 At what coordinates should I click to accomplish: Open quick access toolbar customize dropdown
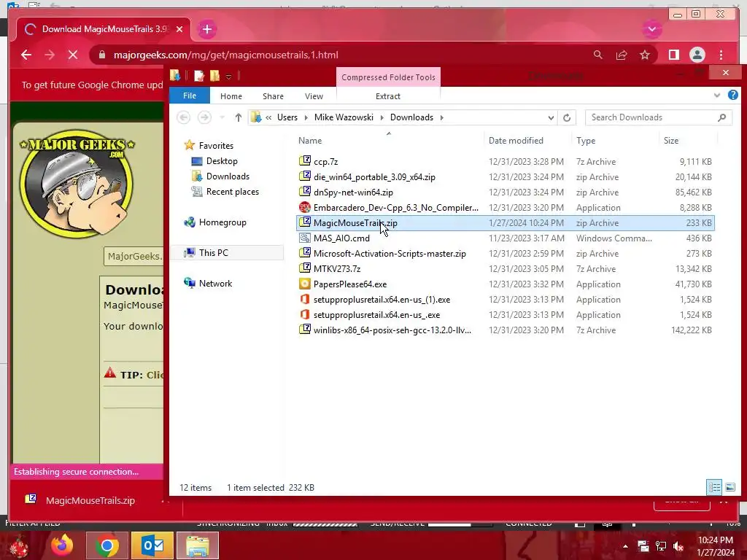pos(228,77)
